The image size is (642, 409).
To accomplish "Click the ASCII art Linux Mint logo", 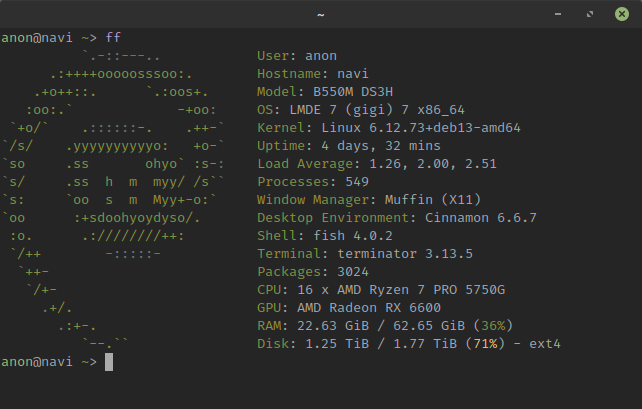I will point(113,200).
